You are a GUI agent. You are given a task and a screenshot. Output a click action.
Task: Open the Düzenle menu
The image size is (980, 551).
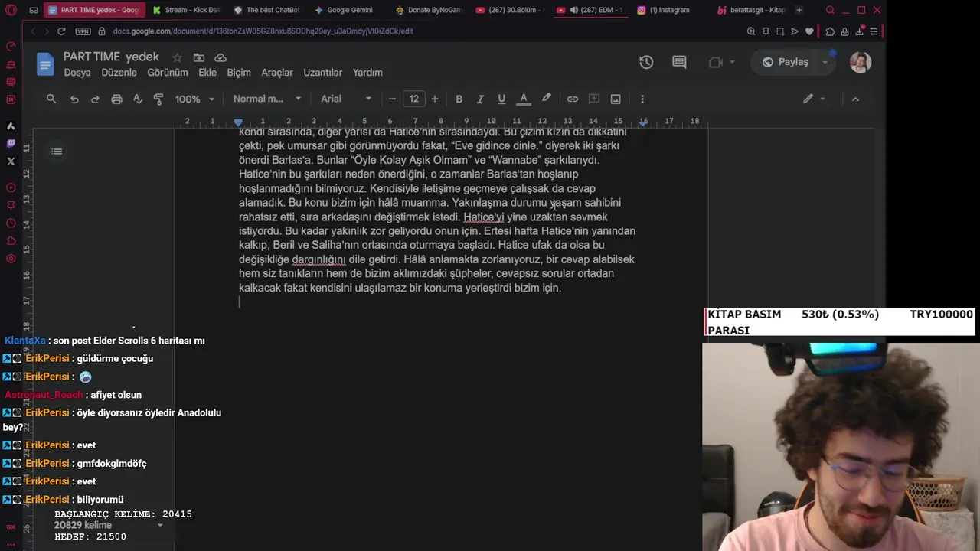(x=119, y=73)
